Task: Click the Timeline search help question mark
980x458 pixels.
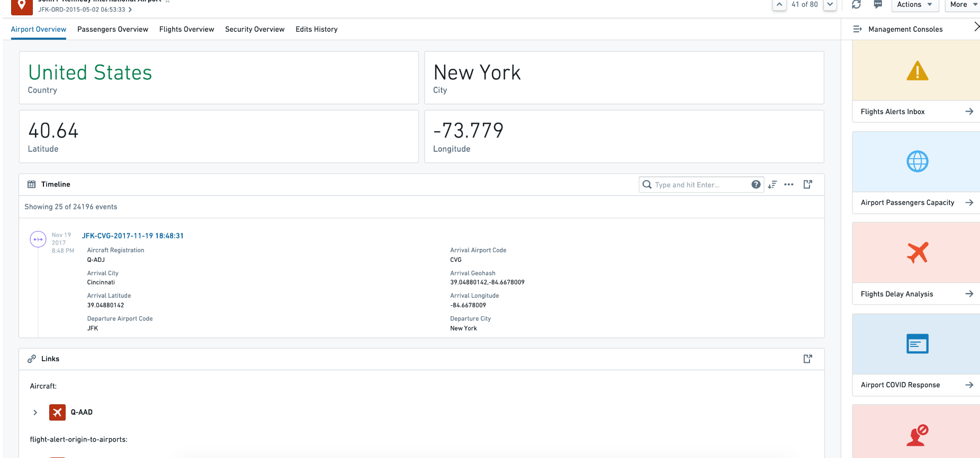Action: pyautogui.click(x=756, y=185)
